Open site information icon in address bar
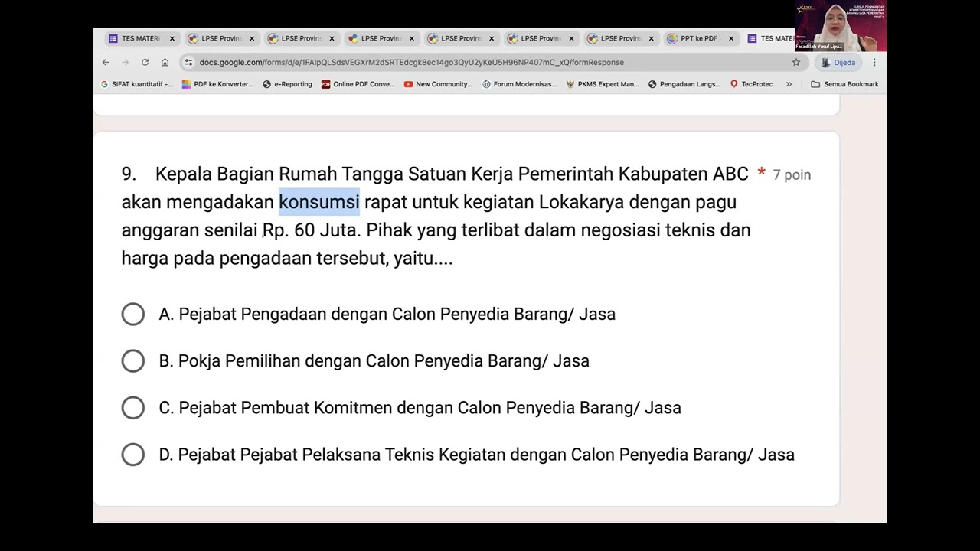980x551 pixels. click(188, 62)
